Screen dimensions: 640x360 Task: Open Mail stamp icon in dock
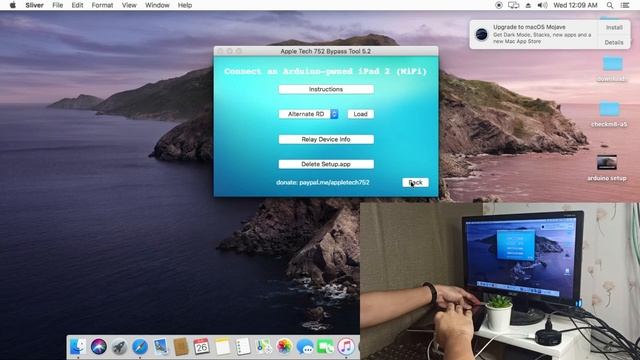click(160, 347)
